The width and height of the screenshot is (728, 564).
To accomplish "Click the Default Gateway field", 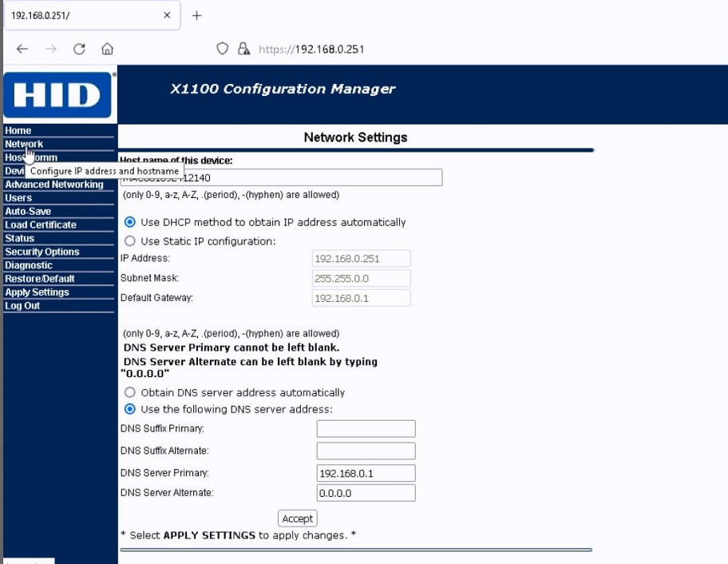I will click(362, 298).
